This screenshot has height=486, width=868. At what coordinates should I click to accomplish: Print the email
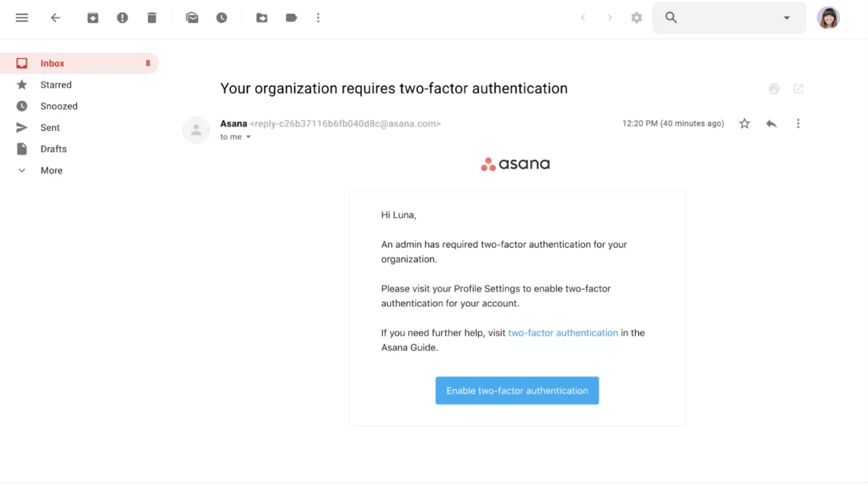click(x=774, y=88)
